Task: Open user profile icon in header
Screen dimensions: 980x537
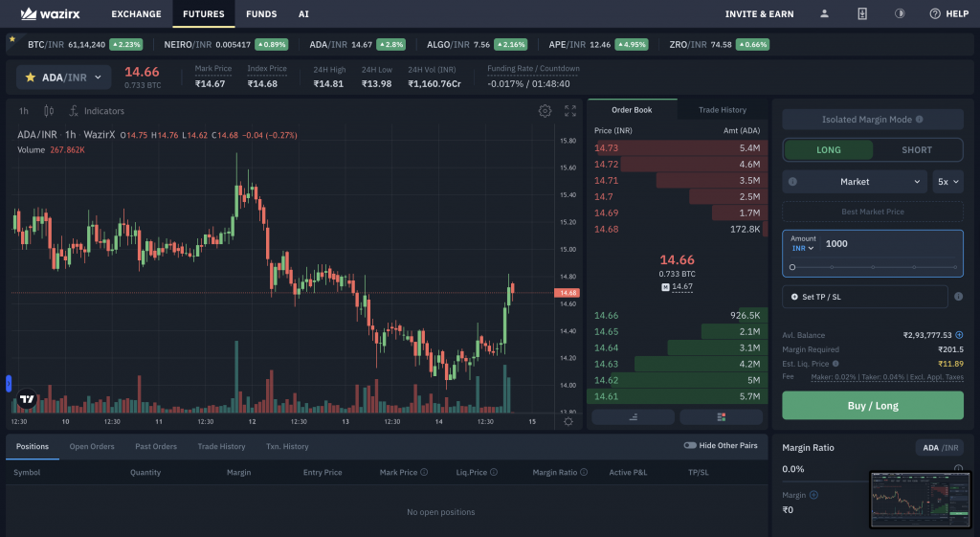Action: tap(824, 13)
